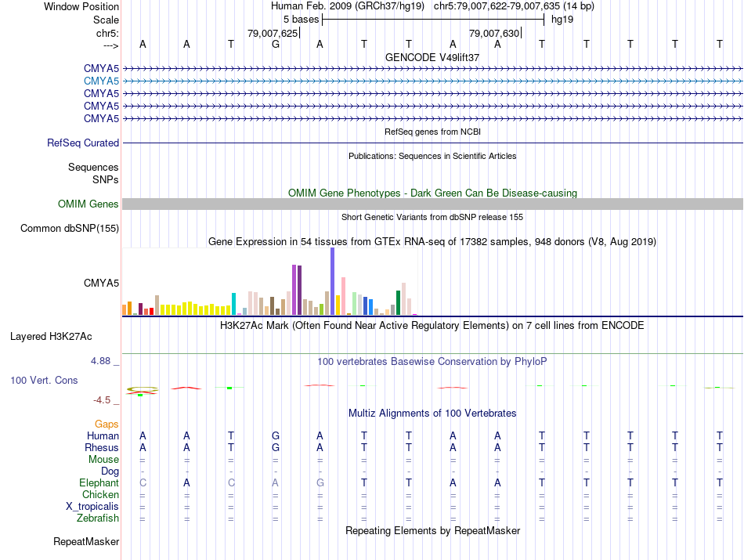Click the Dog species label
The image size is (744, 560).
pos(110,471)
